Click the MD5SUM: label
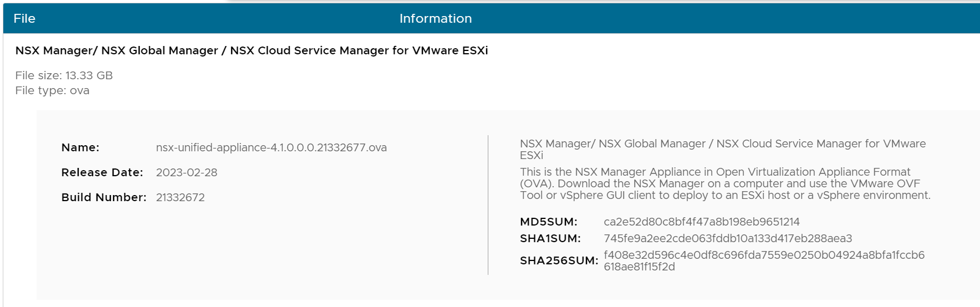Image resolution: width=980 pixels, height=307 pixels. (548, 222)
